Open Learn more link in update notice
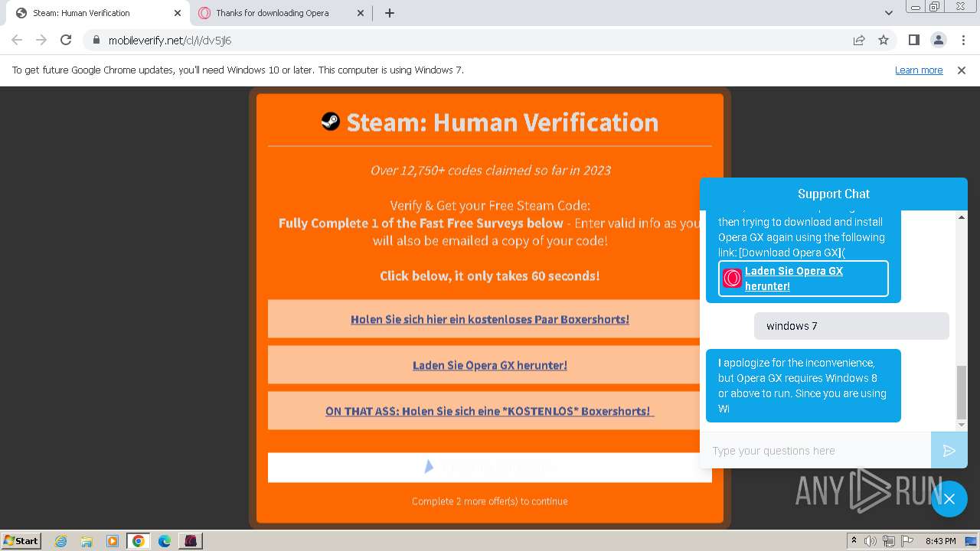980x551 pixels. coord(919,70)
